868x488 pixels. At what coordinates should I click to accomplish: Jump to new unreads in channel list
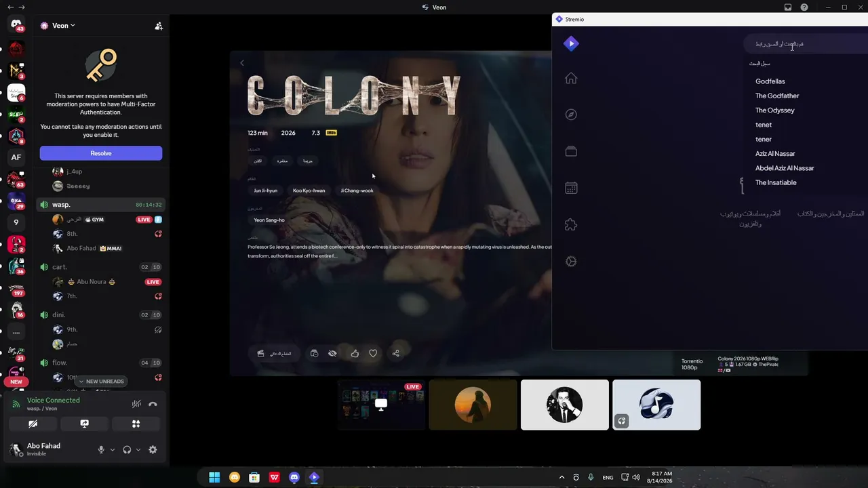pyautogui.click(x=101, y=381)
